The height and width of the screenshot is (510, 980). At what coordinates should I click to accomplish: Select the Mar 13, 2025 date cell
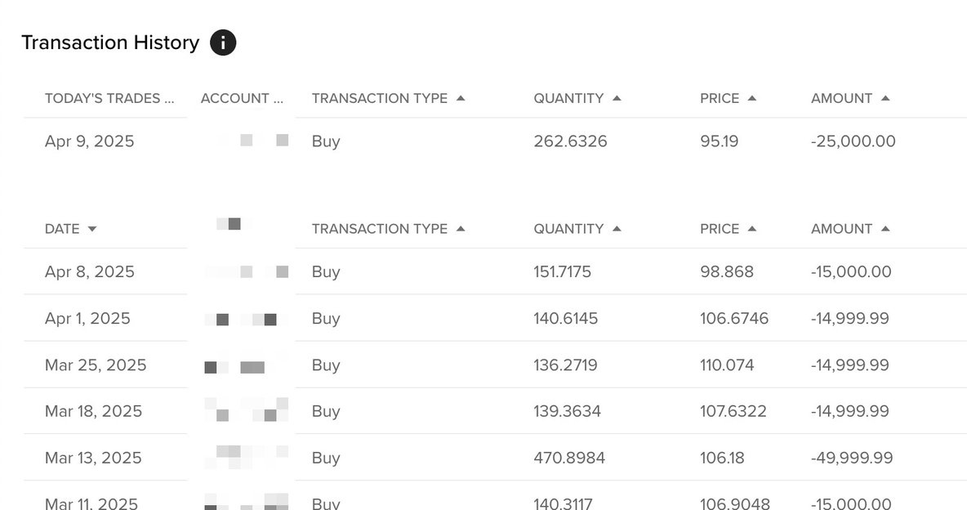(x=93, y=458)
